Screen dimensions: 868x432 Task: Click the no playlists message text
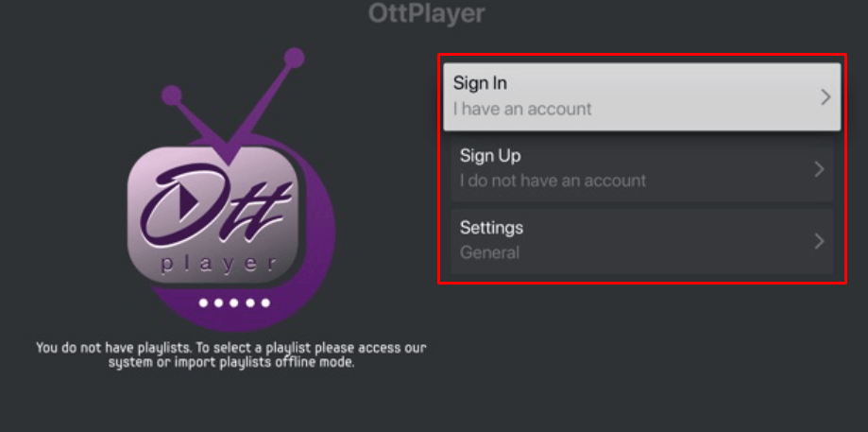tap(230, 355)
